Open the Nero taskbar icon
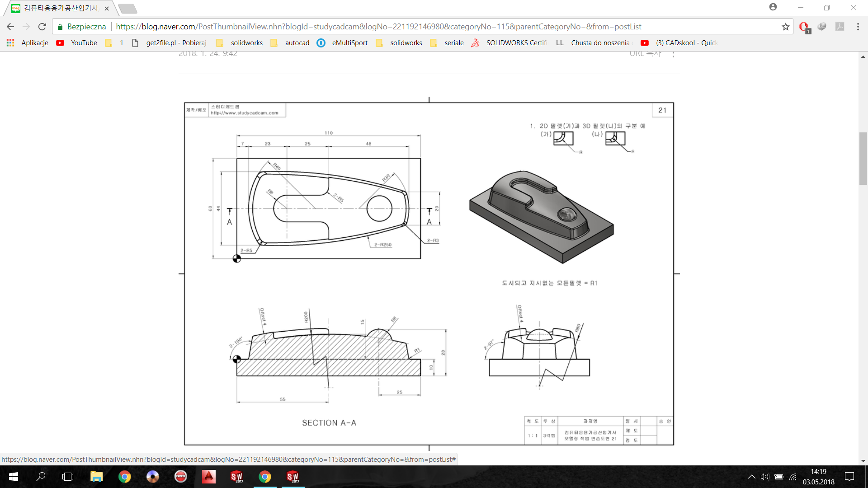868x488 pixels. point(180,477)
